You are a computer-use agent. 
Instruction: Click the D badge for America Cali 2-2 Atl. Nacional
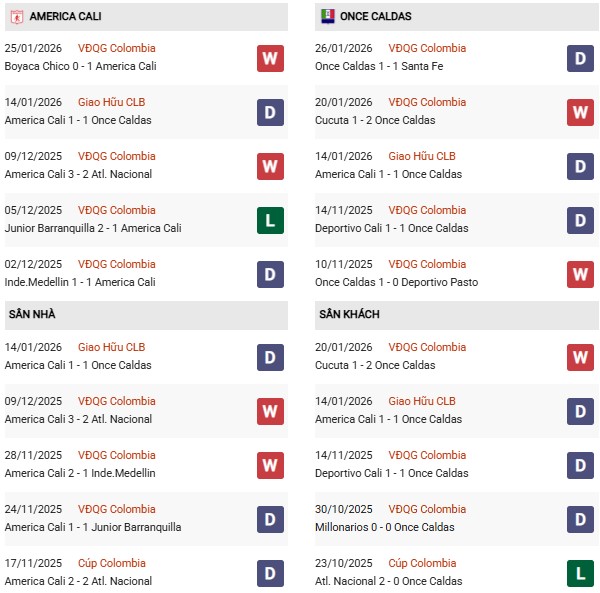pos(270,573)
